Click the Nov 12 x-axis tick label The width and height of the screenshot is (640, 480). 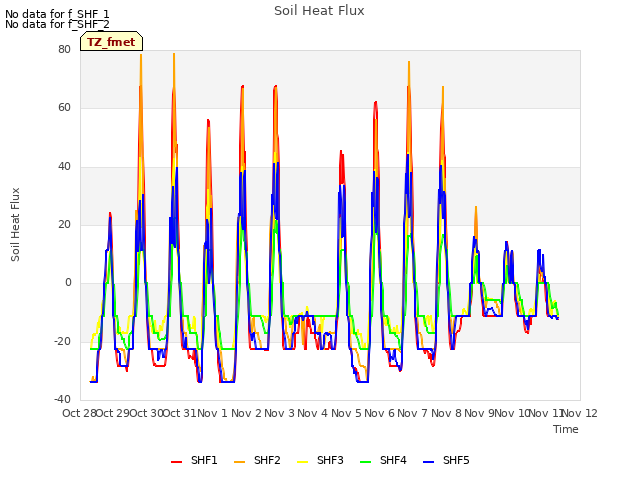coord(580,413)
